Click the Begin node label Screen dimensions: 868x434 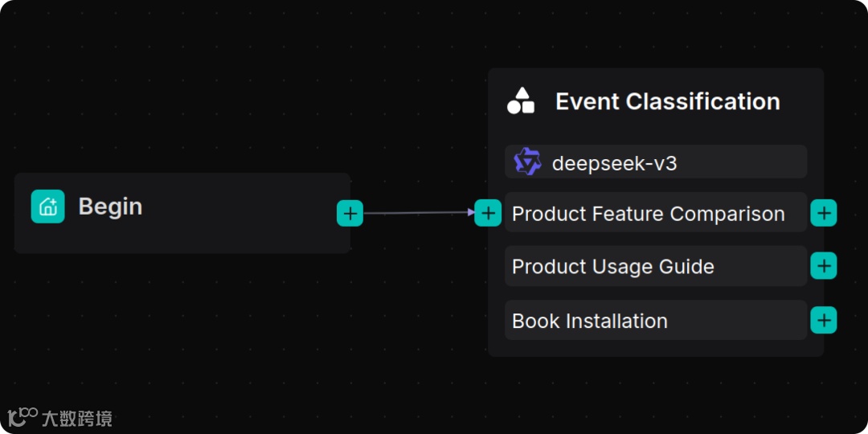coord(110,207)
